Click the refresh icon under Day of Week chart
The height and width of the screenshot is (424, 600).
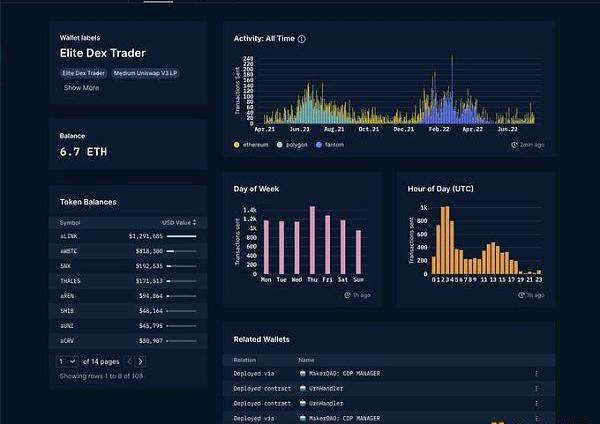(348, 295)
